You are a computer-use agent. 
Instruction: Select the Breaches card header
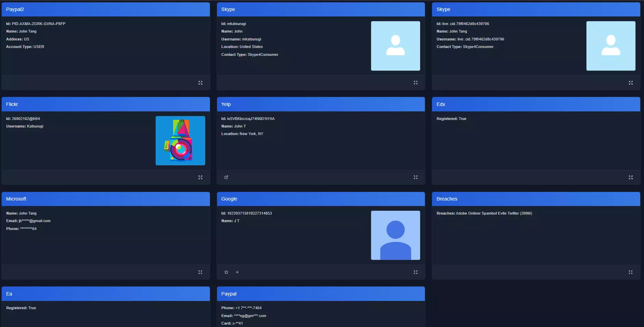pyautogui.click(x=536, y=199)
